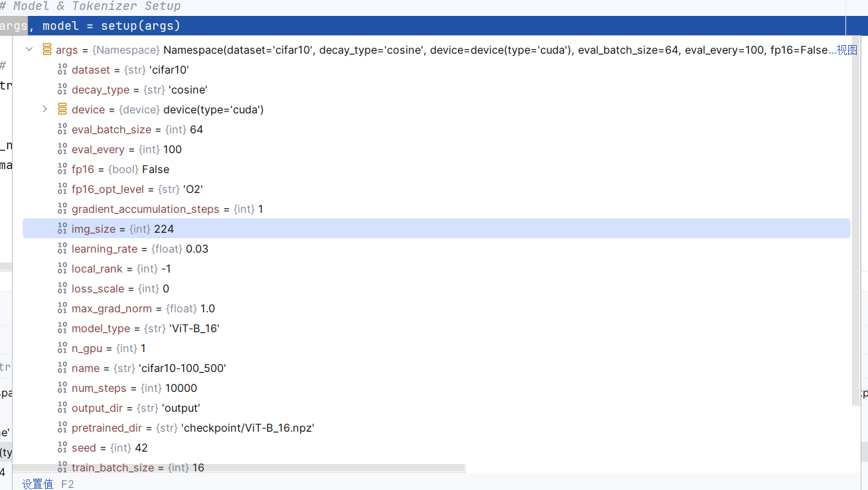This screenshot has height=490, width=868.
Task: Expand the device variable node
Action: tap(45, 109)
